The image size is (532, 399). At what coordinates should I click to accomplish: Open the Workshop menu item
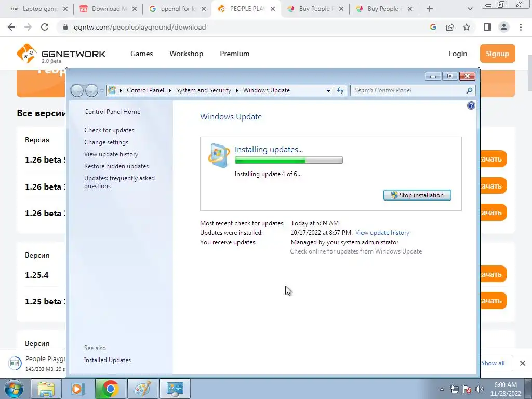(187, 54)
